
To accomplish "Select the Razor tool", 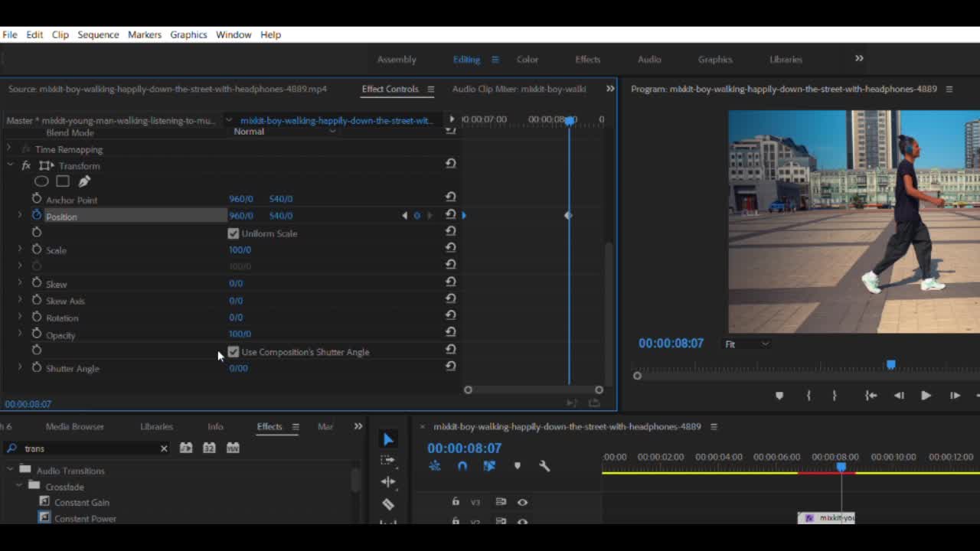I will [388, 504].
